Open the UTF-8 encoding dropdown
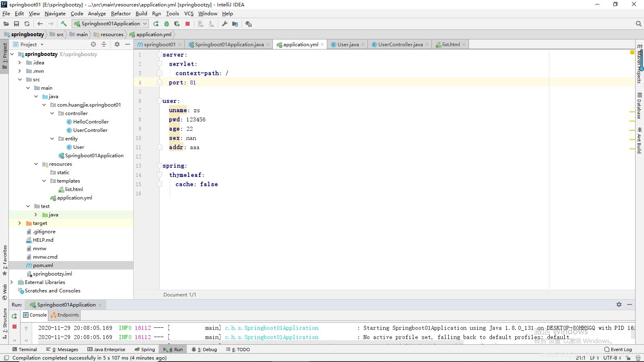This screenshot has width=644, height=362. pos(612,358)
